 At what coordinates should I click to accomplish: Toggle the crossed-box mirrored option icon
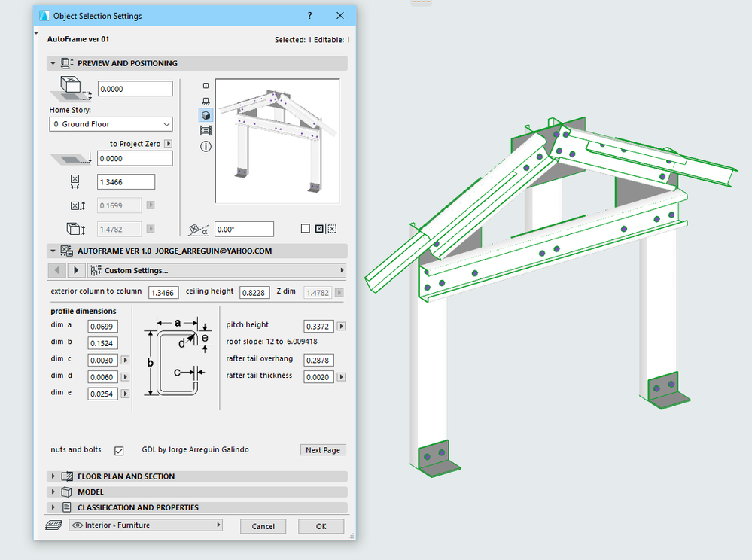[319, 229]
